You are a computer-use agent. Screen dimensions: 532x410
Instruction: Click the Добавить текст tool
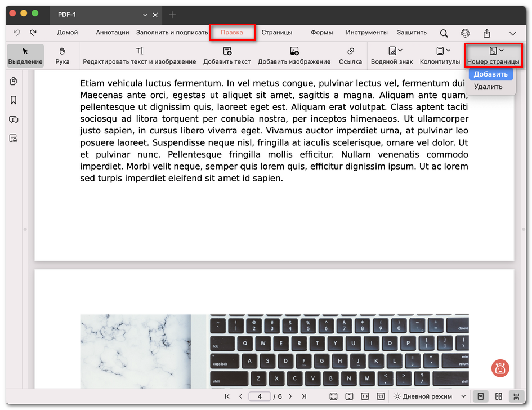(227, 55)
